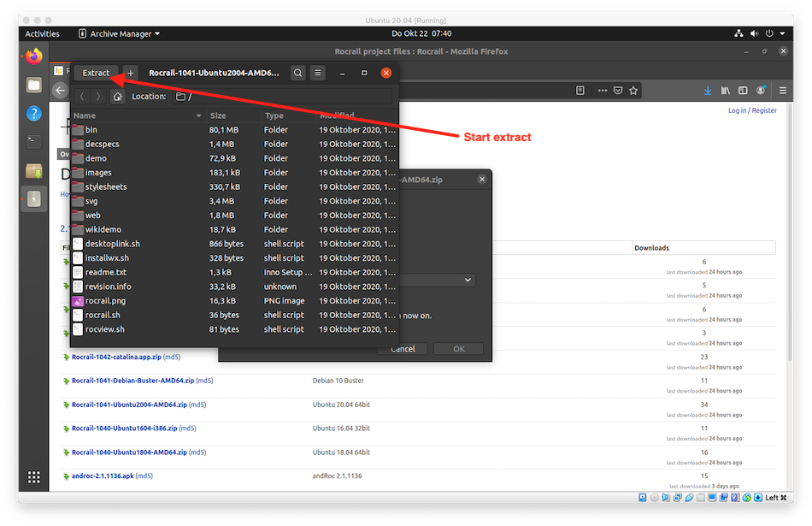Open the Archive Manager hamburger menu
The height and width of the screenshot is (526, 812).
pos(318,74)
